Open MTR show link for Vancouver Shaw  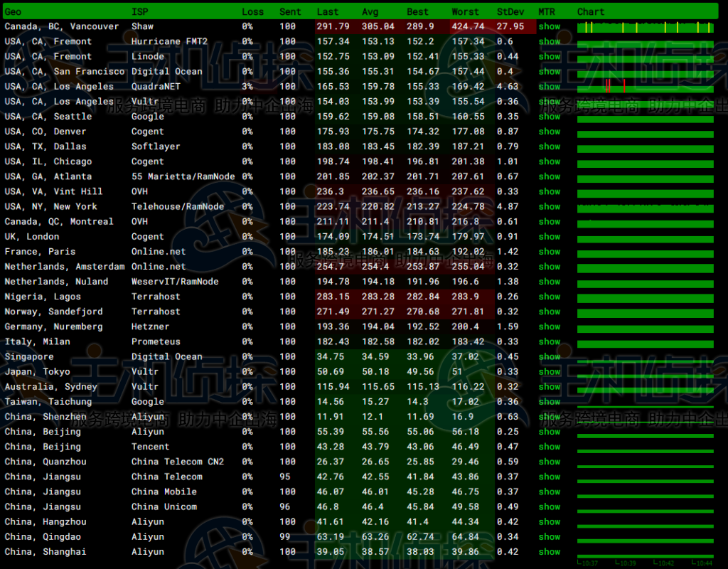(549, 26)
